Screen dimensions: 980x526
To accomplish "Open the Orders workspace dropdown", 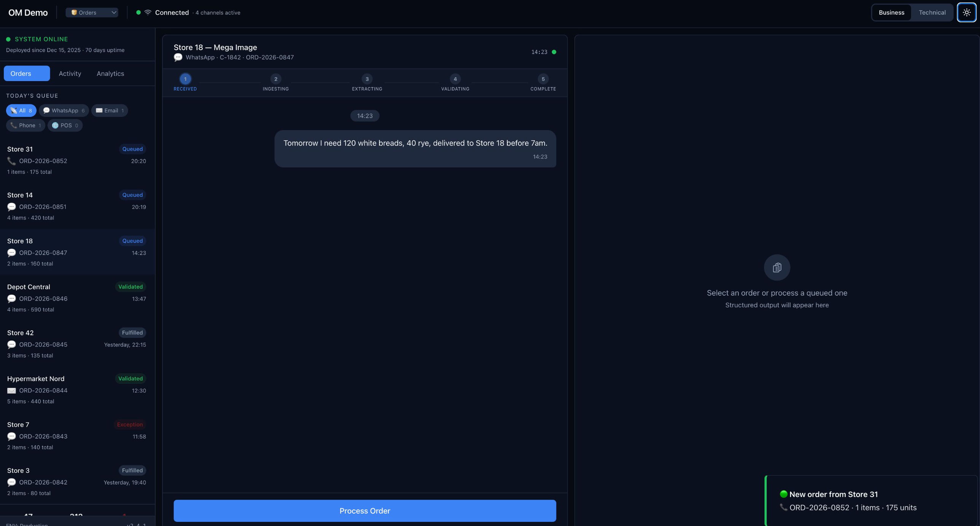I will [92, 12].
